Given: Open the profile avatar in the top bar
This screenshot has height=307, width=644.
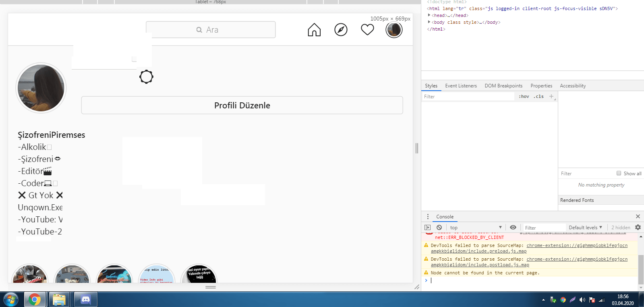Looking at the screenshot, I should (x=394, y=30).
